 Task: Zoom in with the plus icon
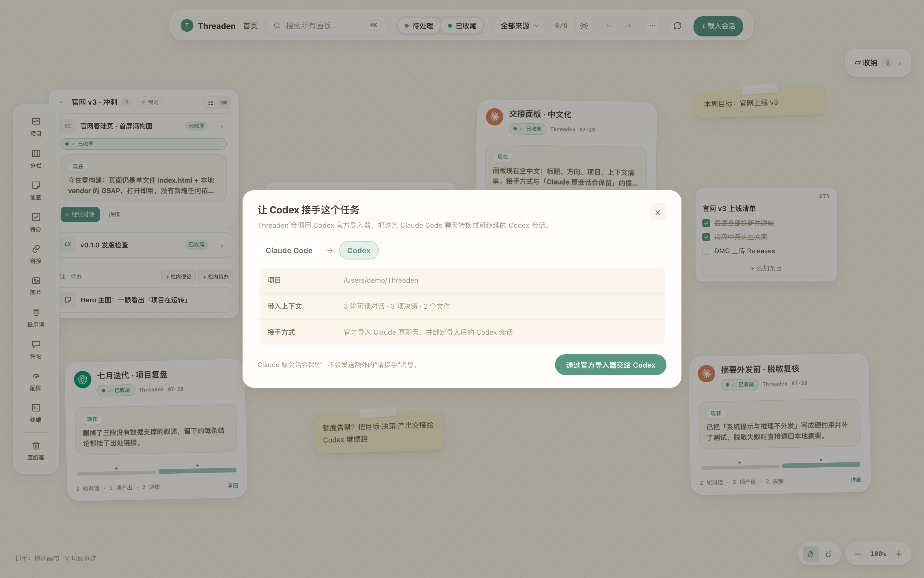(x=899, y=553)
